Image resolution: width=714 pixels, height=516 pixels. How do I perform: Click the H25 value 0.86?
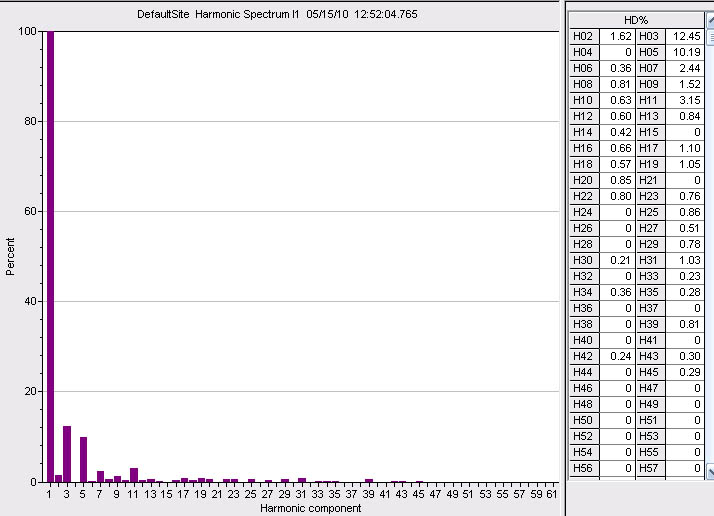coord(684,212)
